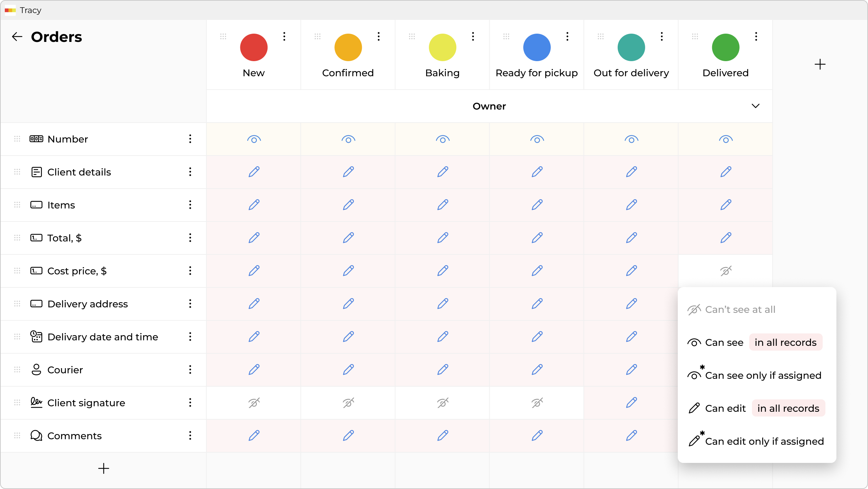
Task: Click the Client signature icon
Action: coord(36,402)
